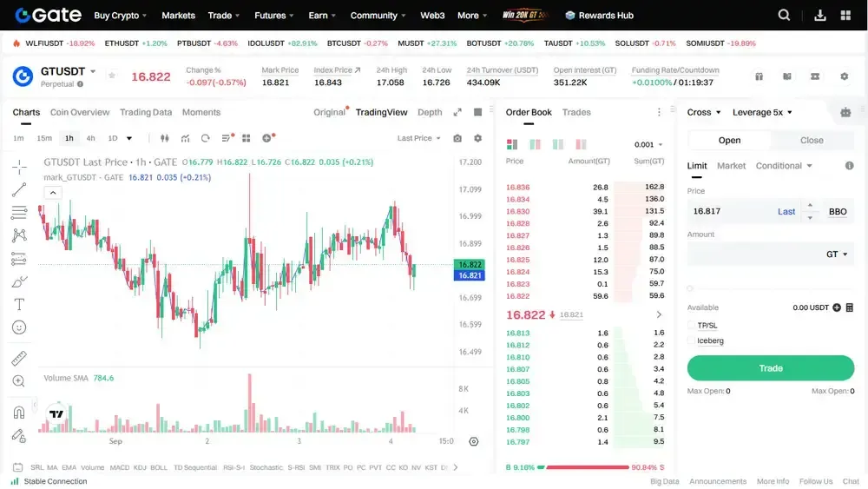
Task: Expand chart to fullscreen icon
Action: [x=457, y=112]
